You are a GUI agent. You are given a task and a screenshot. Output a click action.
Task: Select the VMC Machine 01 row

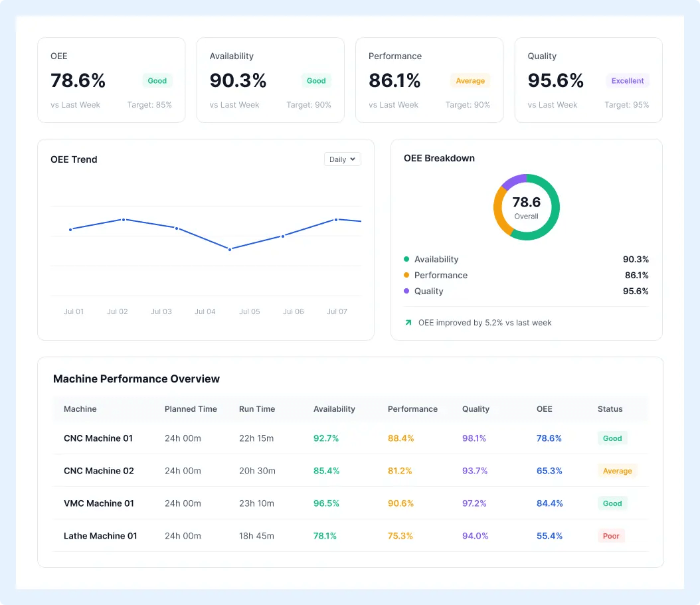(x=350, y=503)
